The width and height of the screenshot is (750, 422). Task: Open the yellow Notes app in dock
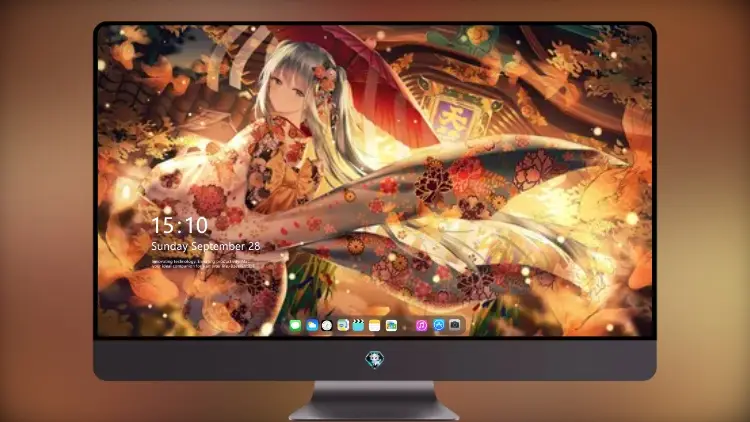pyautogui.click(x=375, y=325)
